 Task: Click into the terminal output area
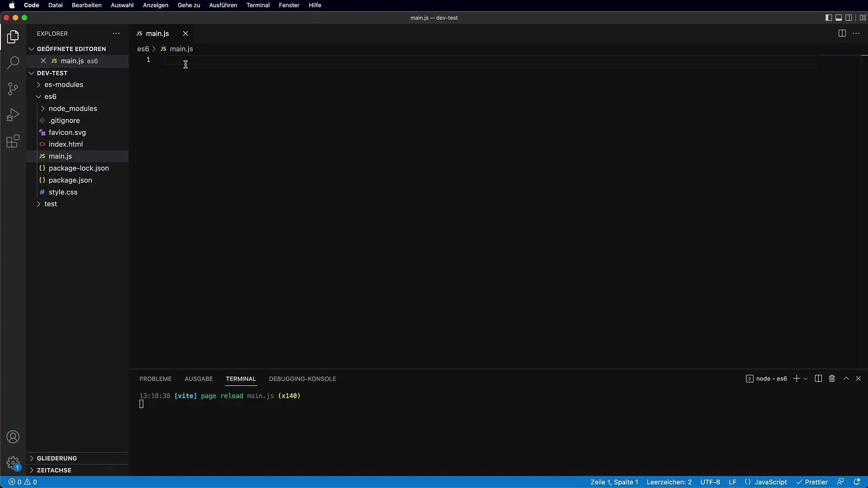[497, 433]
